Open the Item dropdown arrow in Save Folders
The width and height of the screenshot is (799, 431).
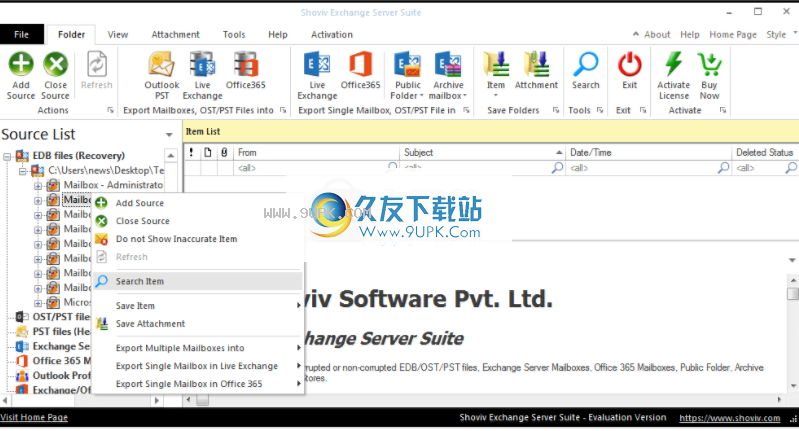point(495,95)
